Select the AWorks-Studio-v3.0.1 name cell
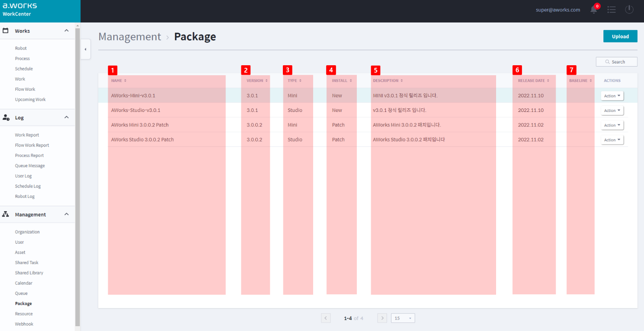This screenshot has height=331, width=644. [x=136, y=110]
